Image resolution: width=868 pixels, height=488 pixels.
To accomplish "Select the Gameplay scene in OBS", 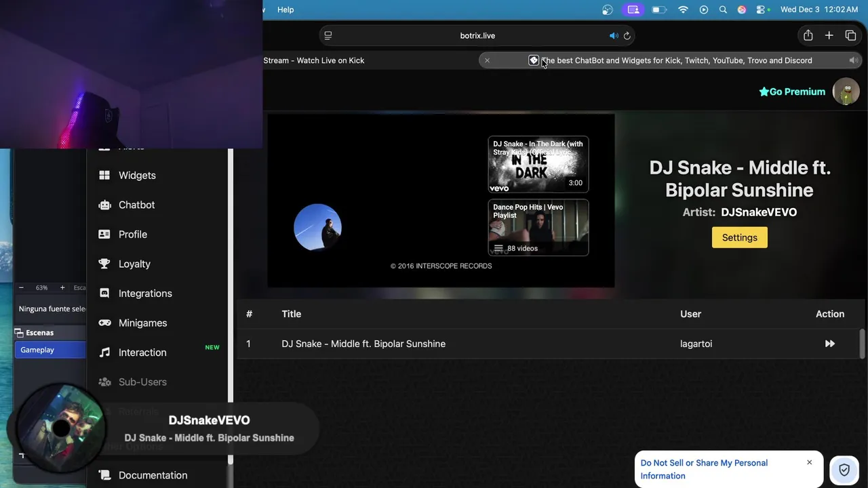I will click(50, 350).
